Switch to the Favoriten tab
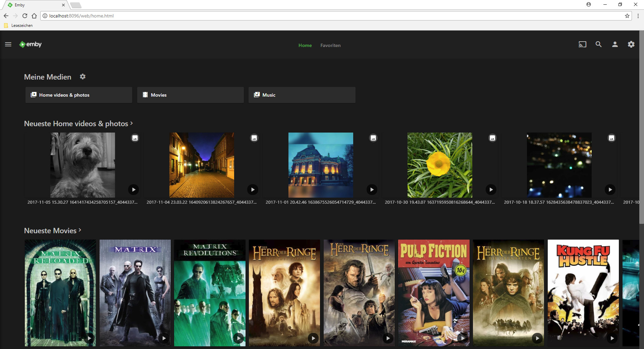 (x=330, y=45)
